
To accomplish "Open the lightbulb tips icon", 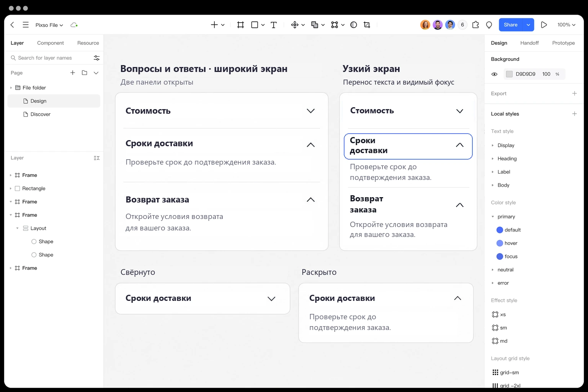I will (x=489, y=25).
